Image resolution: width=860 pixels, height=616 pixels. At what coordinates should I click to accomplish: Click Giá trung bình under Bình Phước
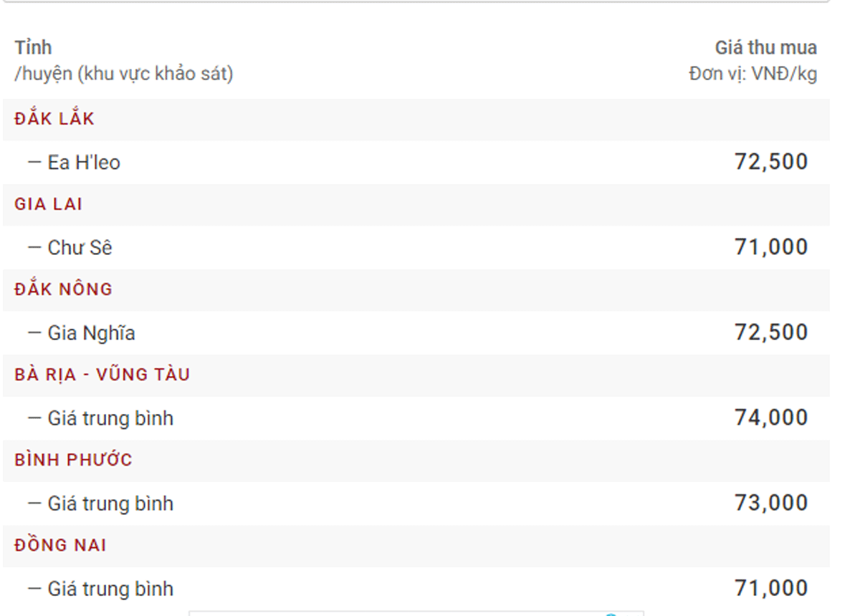tap(110, 504)
